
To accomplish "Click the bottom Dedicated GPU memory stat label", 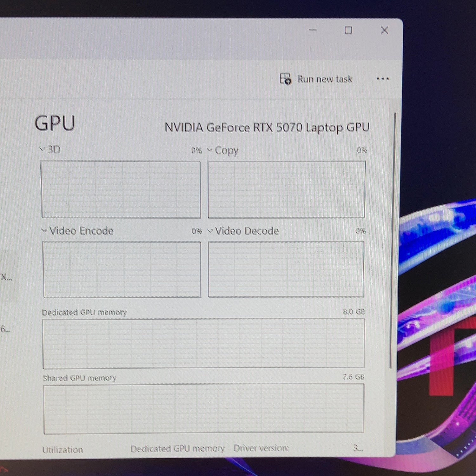I will click(x=177, y=449).
